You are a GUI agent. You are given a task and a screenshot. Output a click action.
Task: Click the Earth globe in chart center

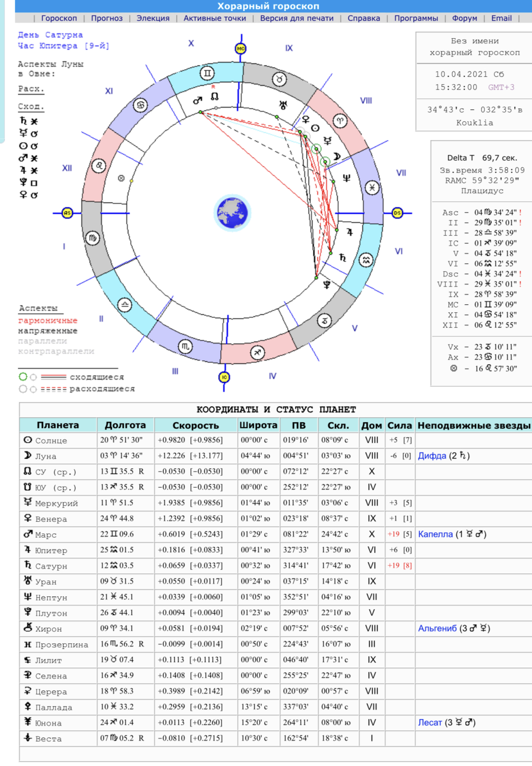click(x=232, y=213)
